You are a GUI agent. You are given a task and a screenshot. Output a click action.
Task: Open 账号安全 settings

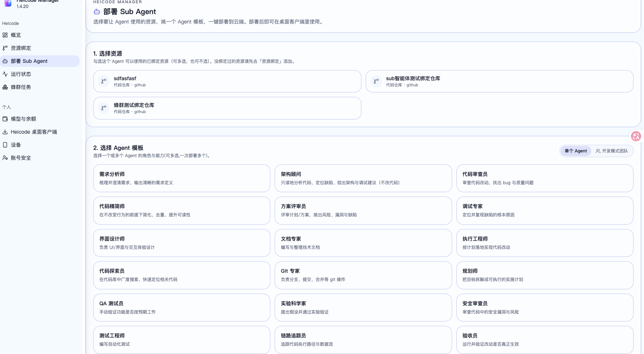[x=40, y=158]
